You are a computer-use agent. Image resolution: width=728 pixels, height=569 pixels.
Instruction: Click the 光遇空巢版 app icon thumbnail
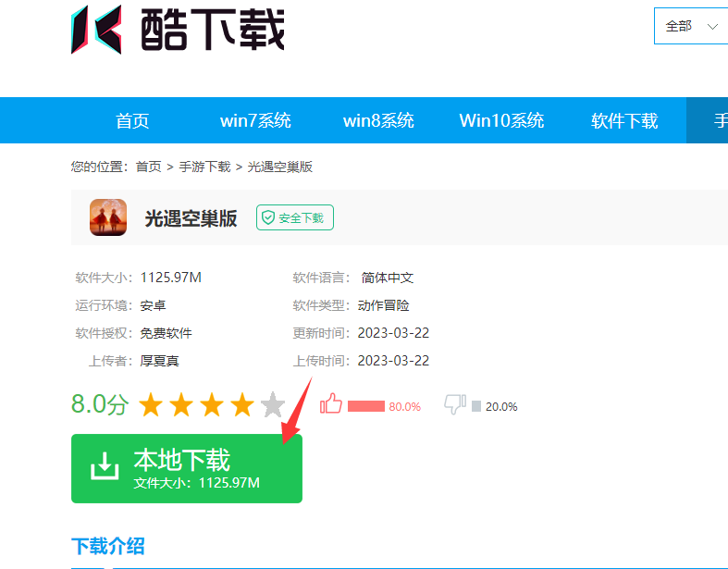(108, 217)
